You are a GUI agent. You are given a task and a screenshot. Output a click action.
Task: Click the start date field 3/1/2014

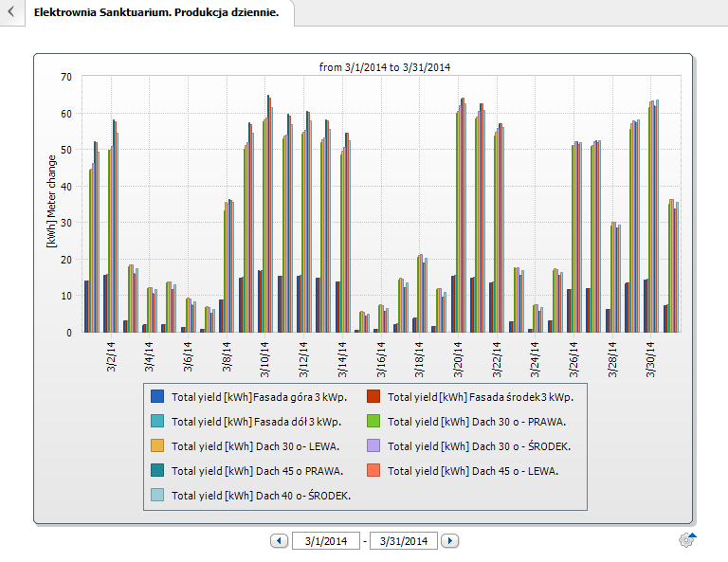[326, 541]
